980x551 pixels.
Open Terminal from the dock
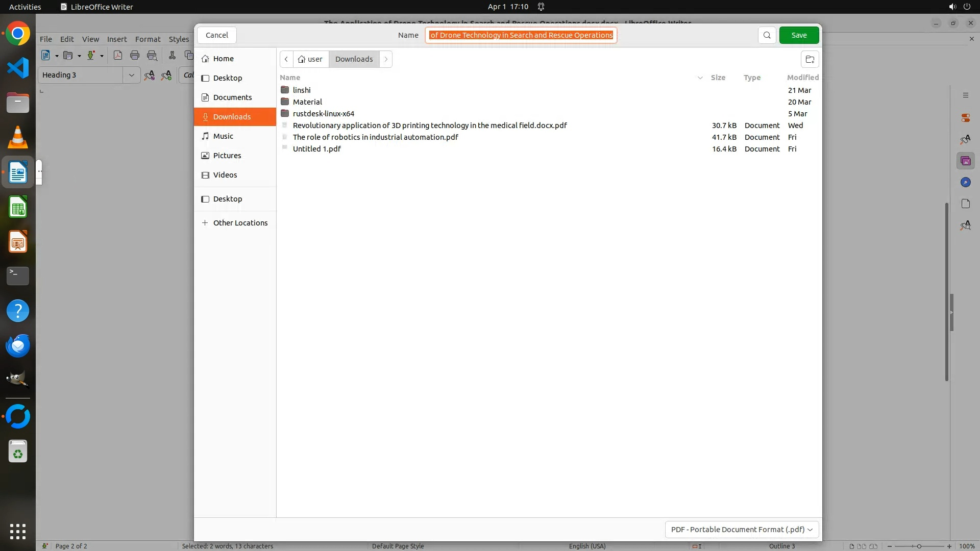click(x=18, y=276)
